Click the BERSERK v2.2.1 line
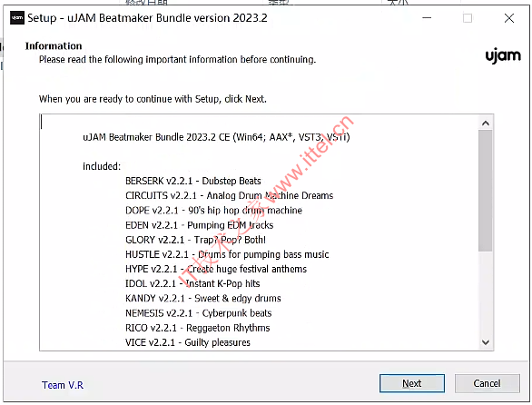The height and width of the screenshot is (405, 532). point(193,181)
